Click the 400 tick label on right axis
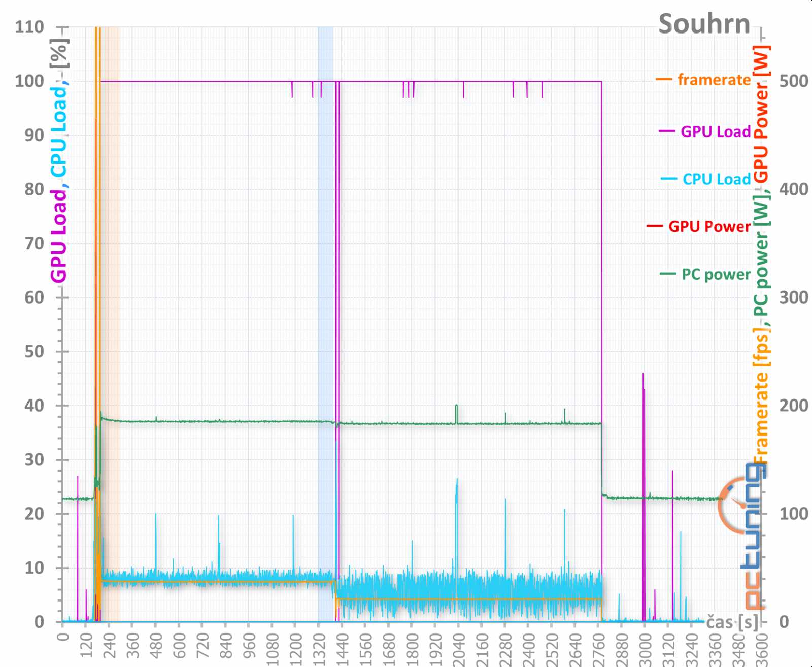This screenshot has height=667, width=812. 794,189
